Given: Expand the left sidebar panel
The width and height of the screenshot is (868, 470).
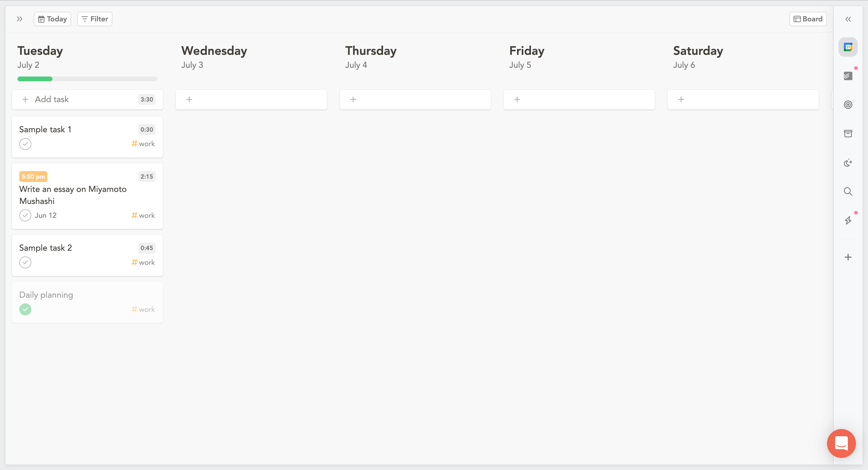Looking at the screenshot, I should [20, 19].
